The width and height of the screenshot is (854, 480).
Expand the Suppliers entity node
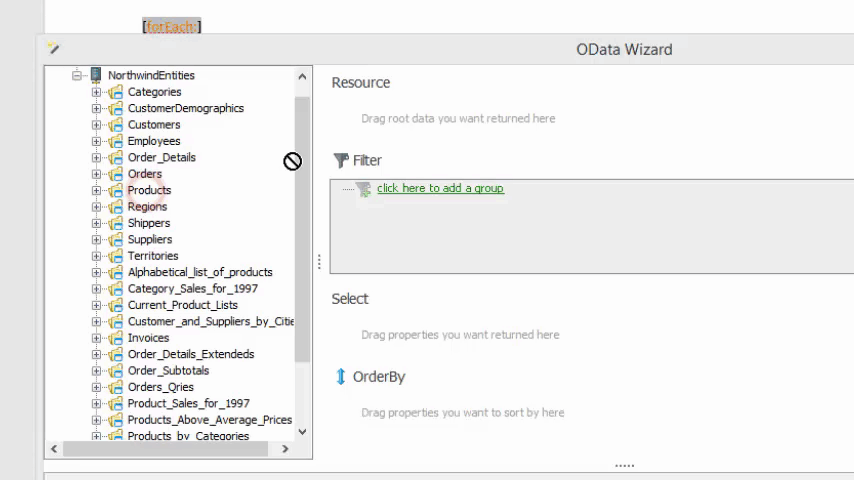(96, 239)
